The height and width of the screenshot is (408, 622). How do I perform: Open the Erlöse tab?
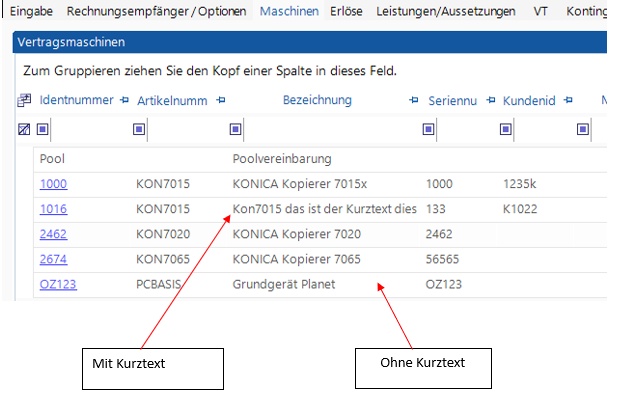click(x=346, y=11)
